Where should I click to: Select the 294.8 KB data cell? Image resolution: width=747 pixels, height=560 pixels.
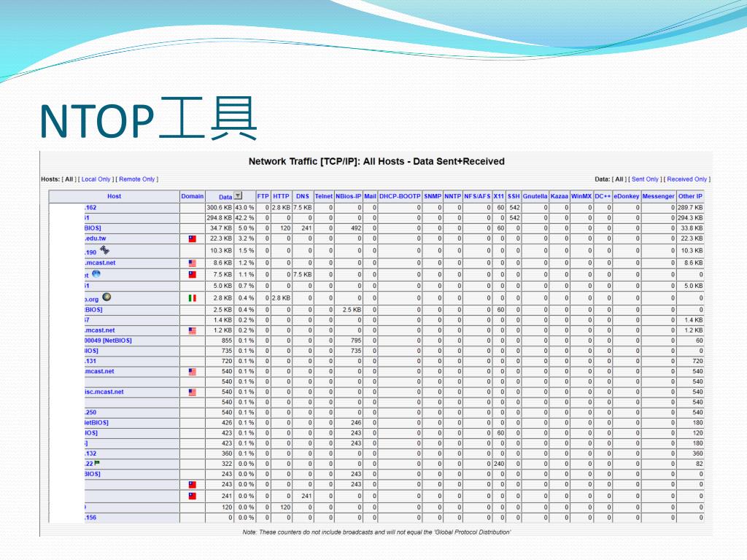coord(220,218)
